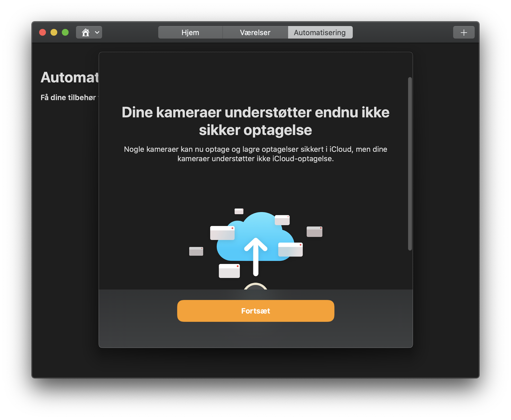Click the dialog title about sikker optagelse

[x=255, y=121]
